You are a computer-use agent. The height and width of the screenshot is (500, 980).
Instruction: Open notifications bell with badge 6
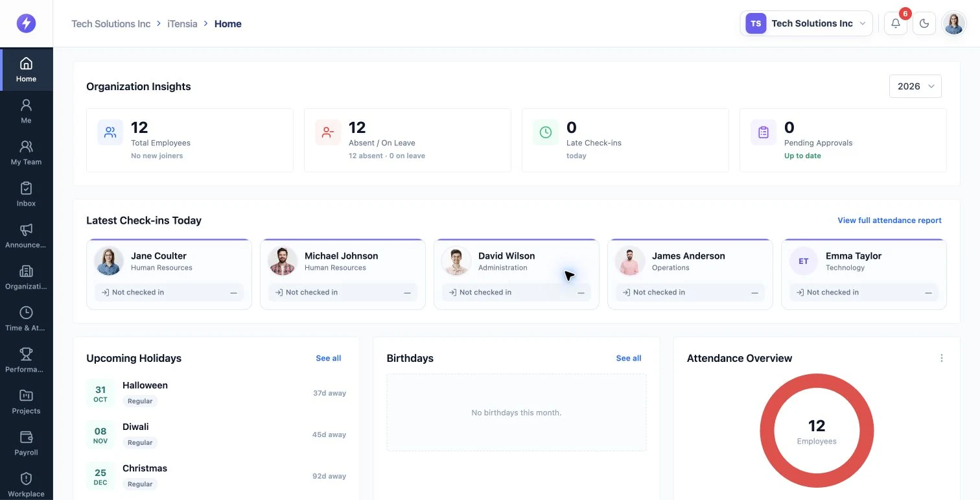(896, 23)
